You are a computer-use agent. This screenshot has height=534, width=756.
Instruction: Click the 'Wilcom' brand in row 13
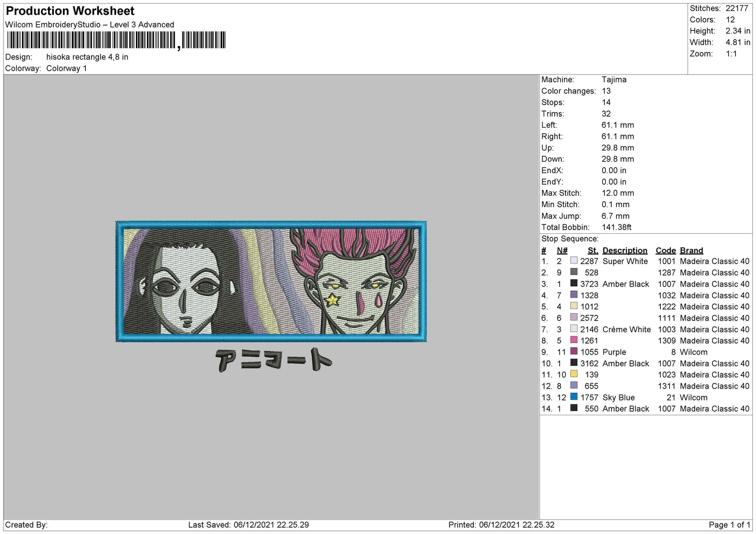click(694, 397)
